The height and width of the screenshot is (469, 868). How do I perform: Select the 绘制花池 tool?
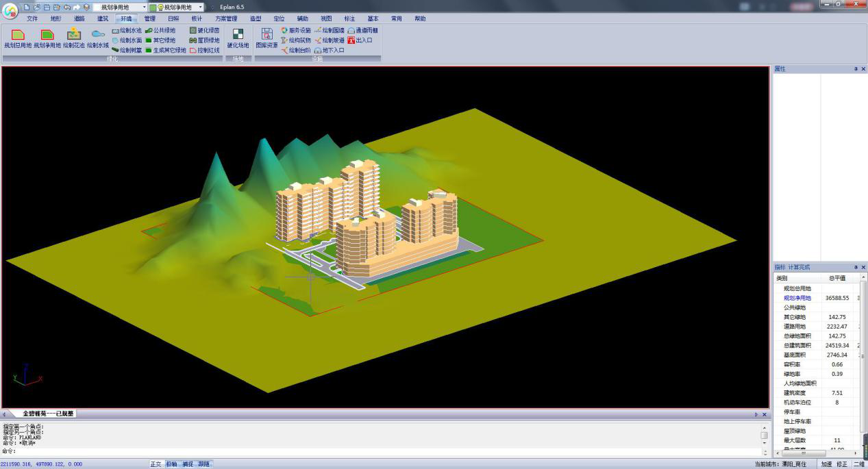[74, 36]
